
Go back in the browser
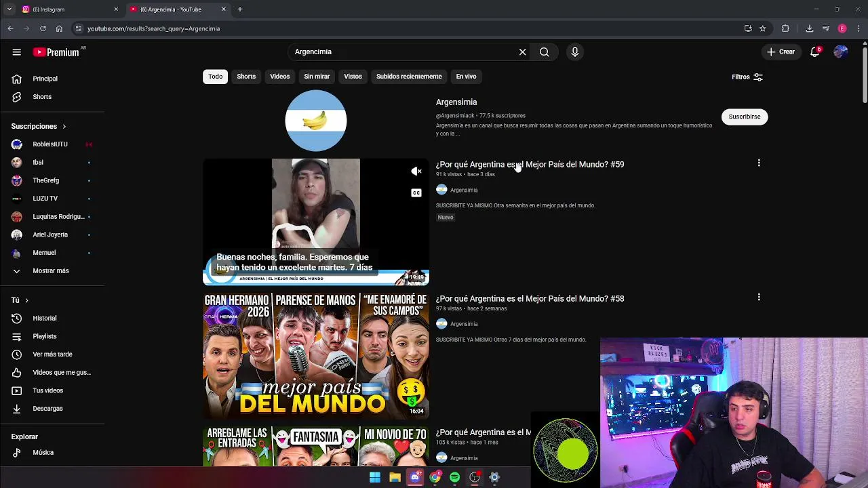tap(10, 28)
